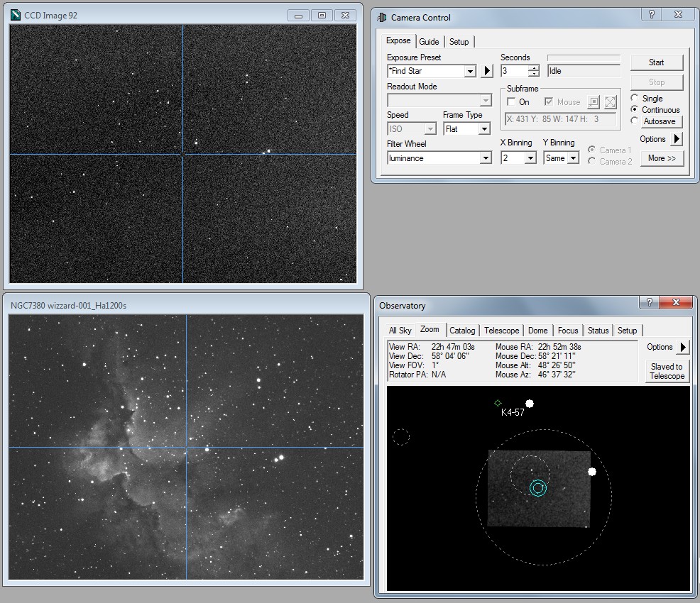
Task: Expand the Exposure Preset dropdown
Action: [x=470, y=72]
